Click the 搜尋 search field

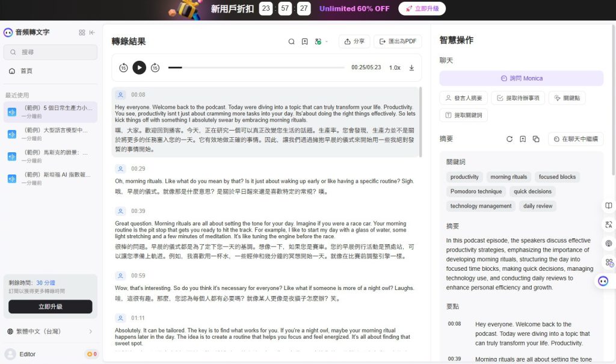50,52
